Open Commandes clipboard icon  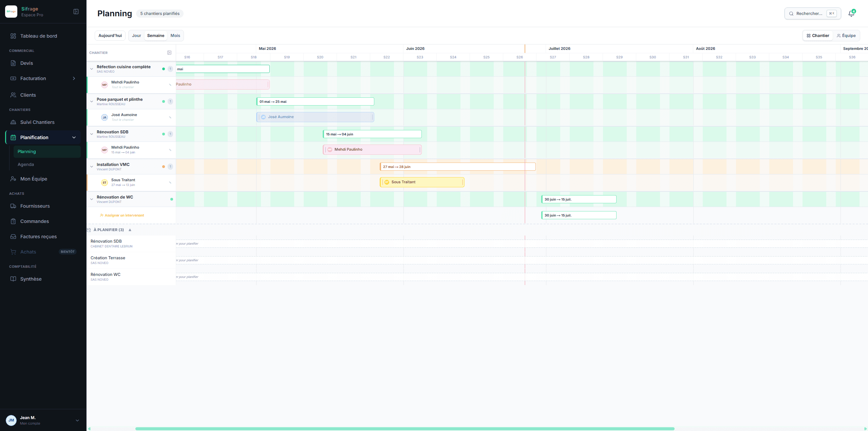(13, 221)
